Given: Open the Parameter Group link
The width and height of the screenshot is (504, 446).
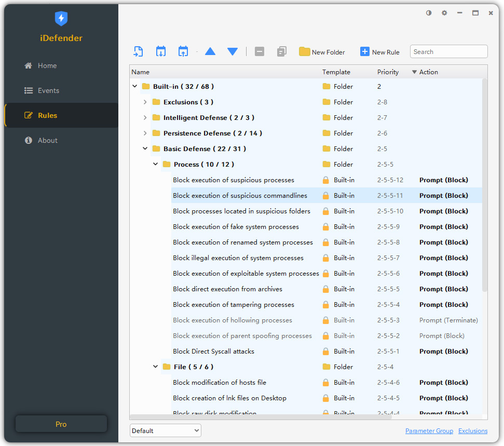Looking at the screenshot, I should (429, 431).
